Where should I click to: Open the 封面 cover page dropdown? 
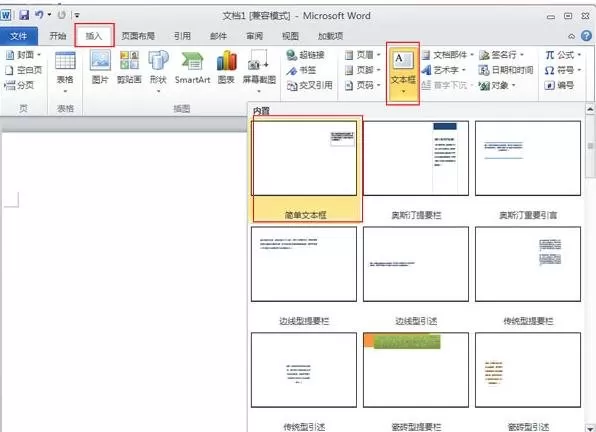pyautogui.click(x=24, y=55)
